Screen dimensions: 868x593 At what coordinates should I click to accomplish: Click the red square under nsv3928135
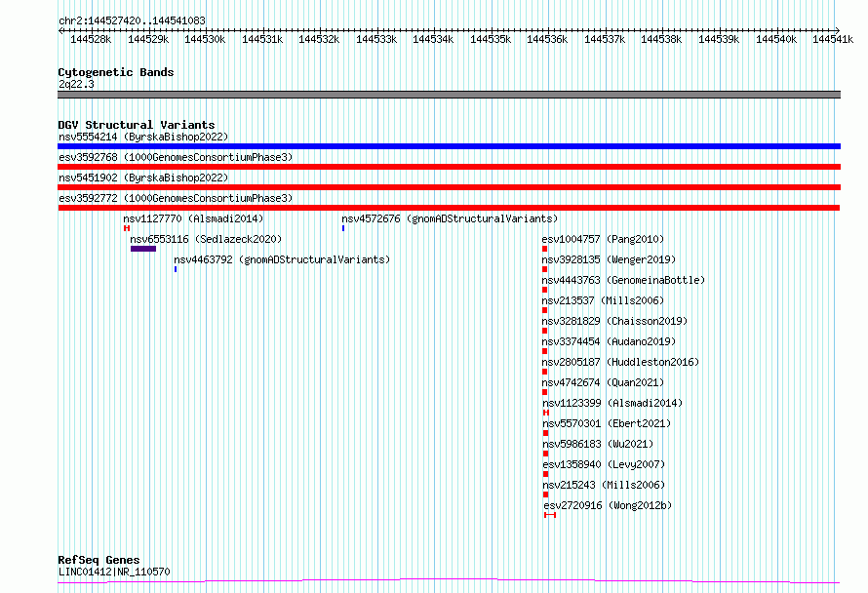point(545,269)
